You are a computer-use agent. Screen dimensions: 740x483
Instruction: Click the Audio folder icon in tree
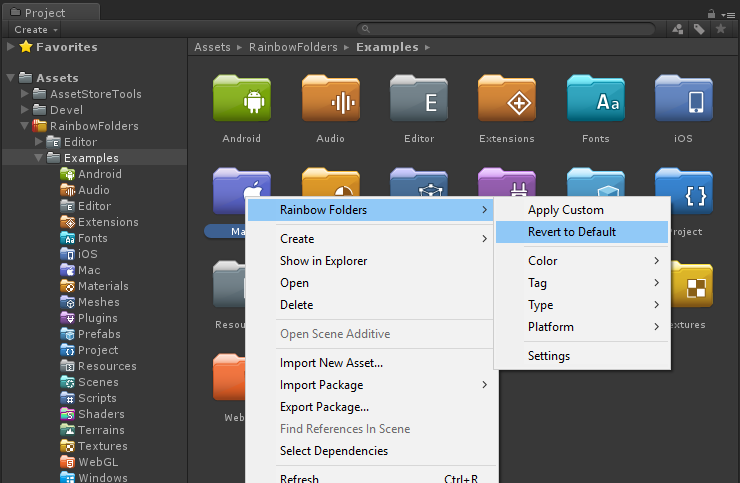tap(68, 190)
